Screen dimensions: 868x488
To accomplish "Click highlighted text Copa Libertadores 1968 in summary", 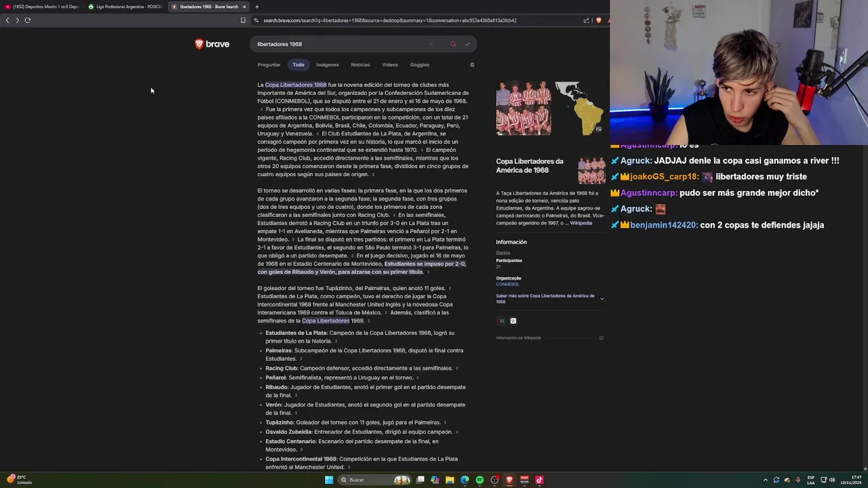I will click(296, 85).
